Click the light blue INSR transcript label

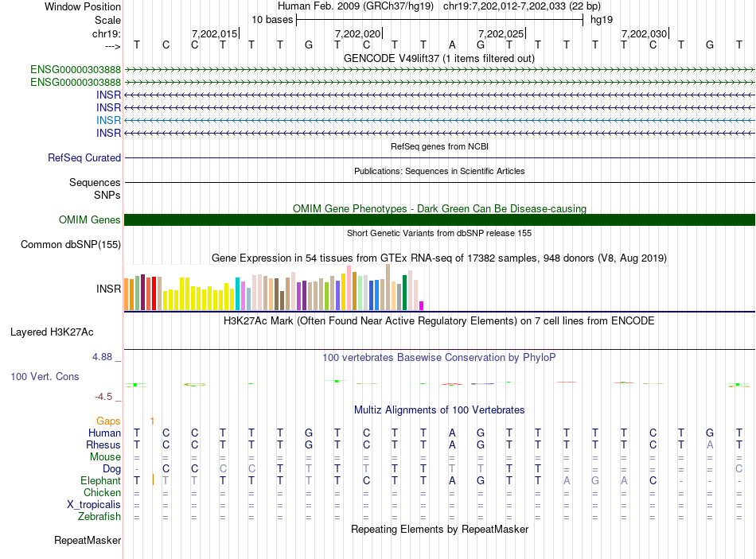tap(108, 120)
